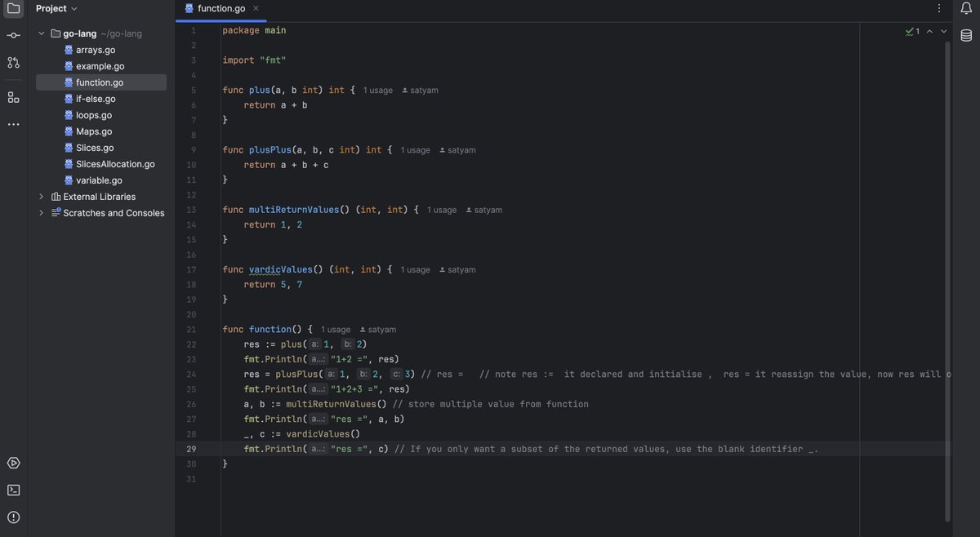Open the Terminal tool window
The height and width of the screenshot is (537, 980).
click(x=13, y=490)
